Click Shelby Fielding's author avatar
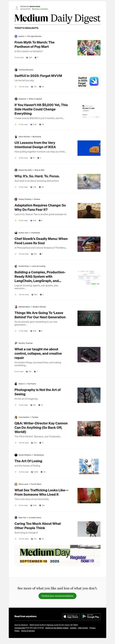The width and height of the screenshot is (115, 644). coord(16,199)
